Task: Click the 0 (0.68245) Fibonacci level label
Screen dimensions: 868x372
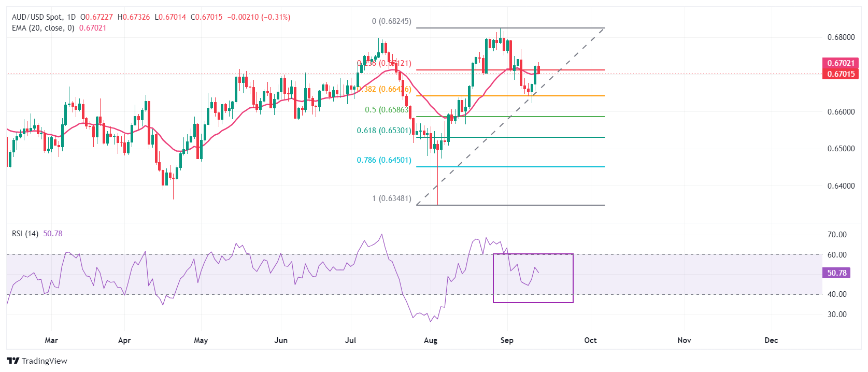Action: point(391,21)
